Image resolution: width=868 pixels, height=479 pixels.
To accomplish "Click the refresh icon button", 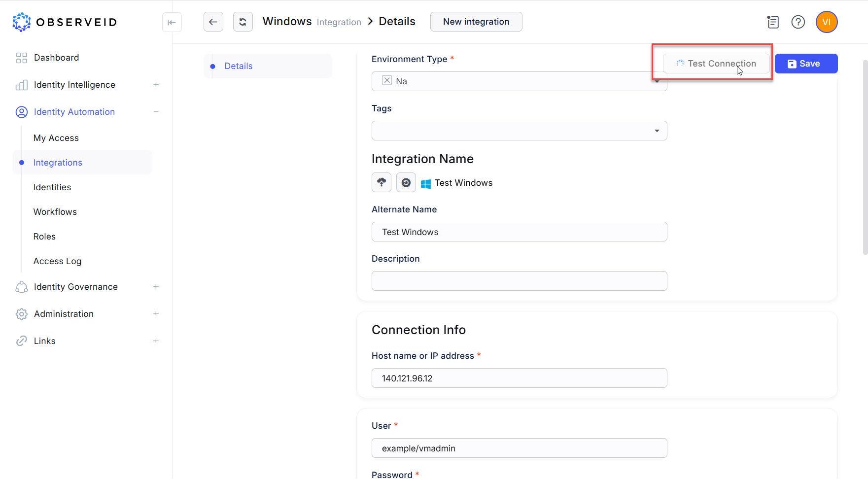I will tap(243, 22).
